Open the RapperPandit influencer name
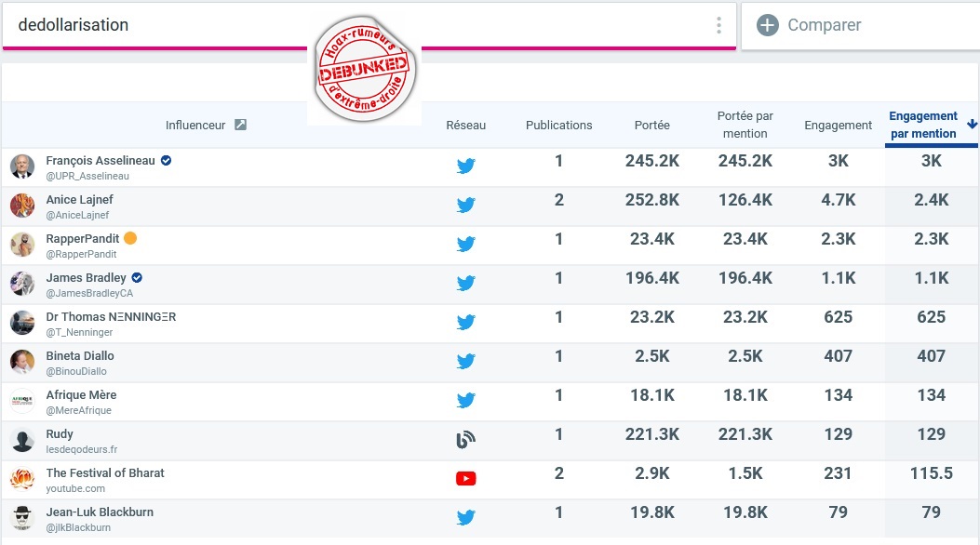980x545 pixels. pyautogui.click(x=83, y=238)
